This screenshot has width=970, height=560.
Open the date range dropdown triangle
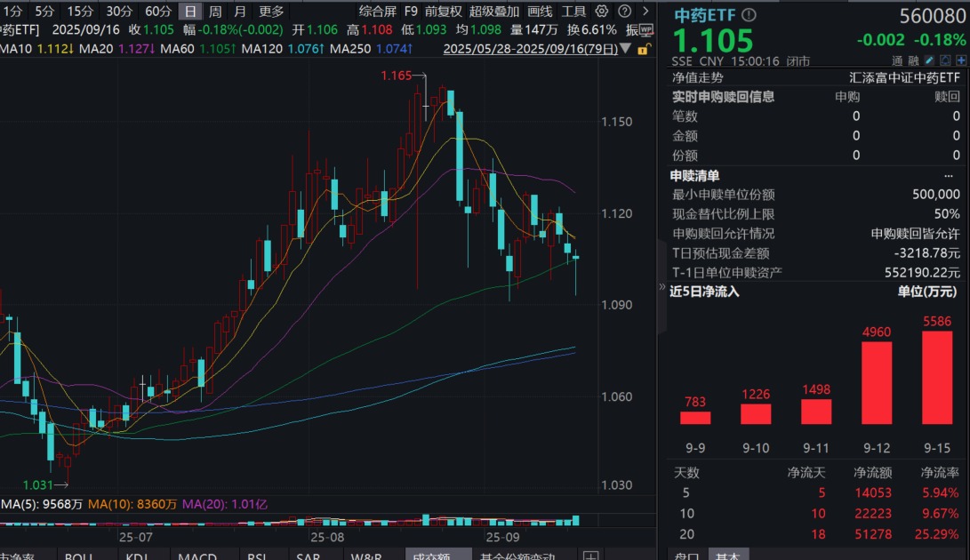pyautogui.click(x=625, y=49)
